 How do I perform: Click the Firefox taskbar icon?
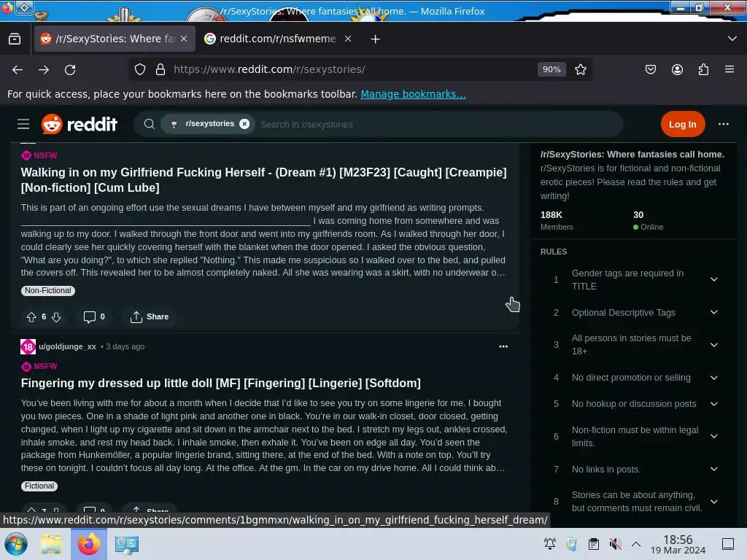coord(88,544)
